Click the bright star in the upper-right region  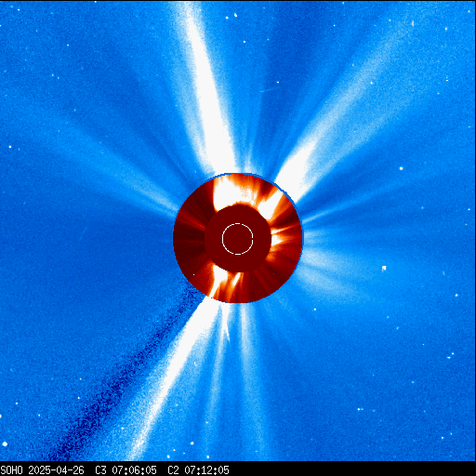pos(402,168)
